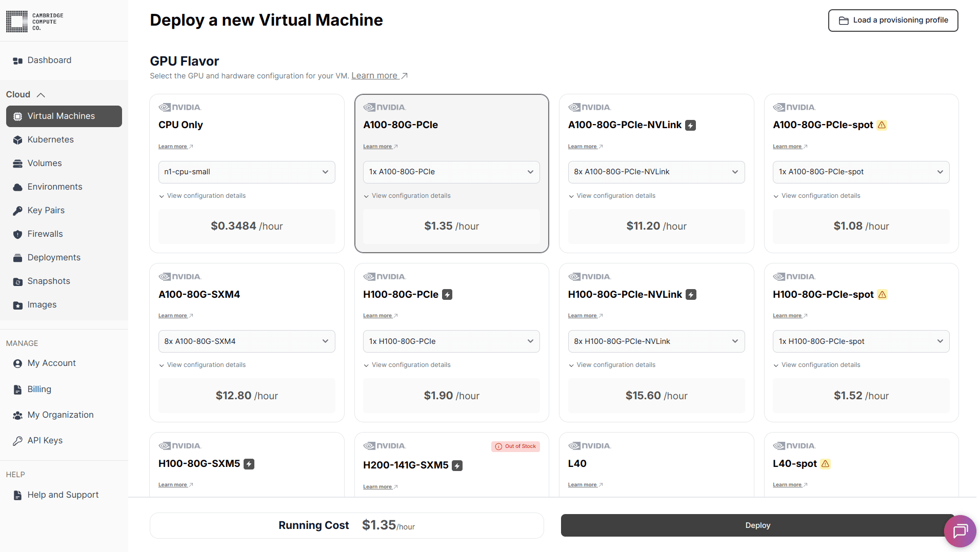Open the n1-cpu-small dropdown
The image size is (980, 552).
[x=247, y=172]
